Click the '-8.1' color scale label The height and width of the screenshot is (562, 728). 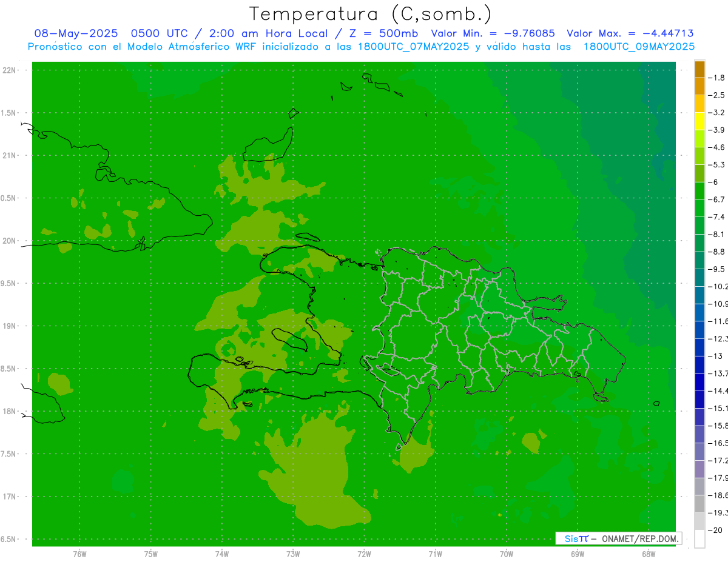[x=717, y=234]
